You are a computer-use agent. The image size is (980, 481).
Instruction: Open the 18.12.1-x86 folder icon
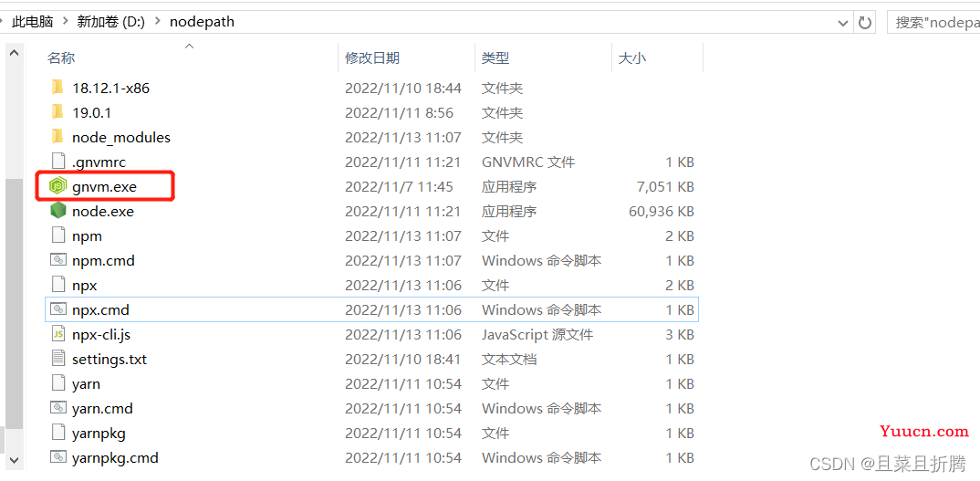[57, 88]
